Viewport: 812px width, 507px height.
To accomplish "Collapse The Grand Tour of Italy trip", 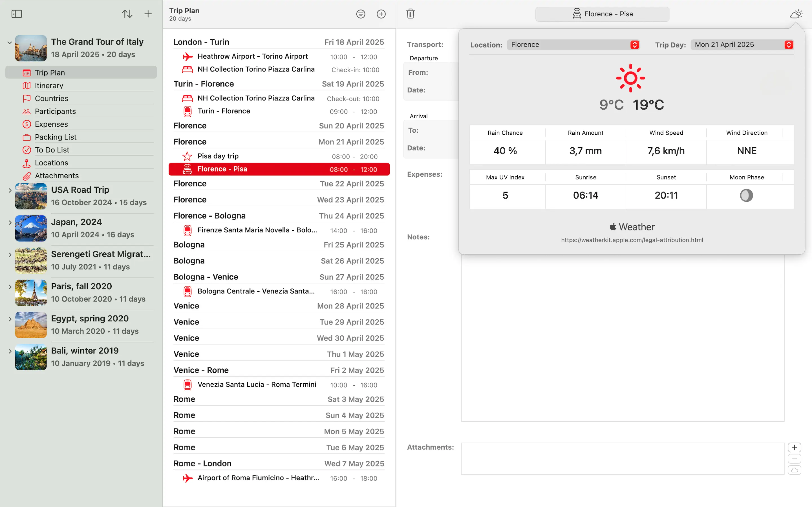I will (9, 43).
